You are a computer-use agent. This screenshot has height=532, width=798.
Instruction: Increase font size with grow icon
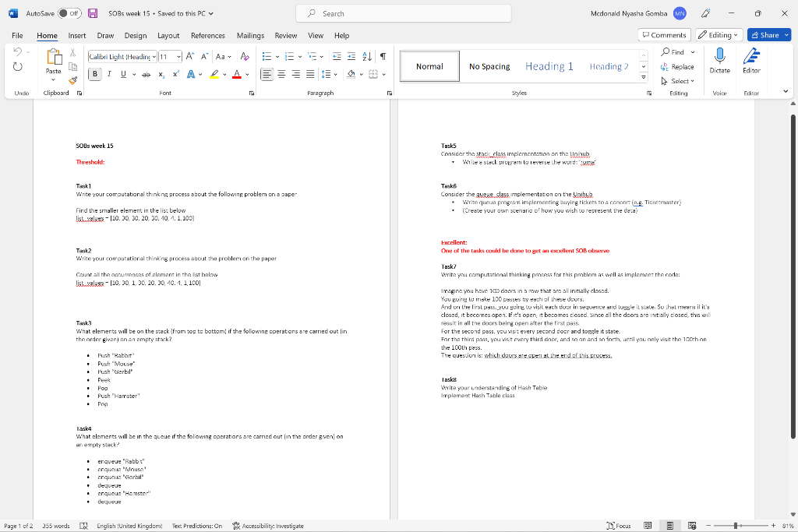click(190, 56)
